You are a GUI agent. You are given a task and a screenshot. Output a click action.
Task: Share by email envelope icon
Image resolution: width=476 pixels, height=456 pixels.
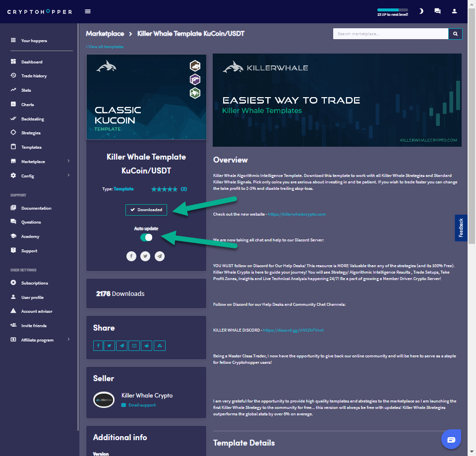point(134,346)
